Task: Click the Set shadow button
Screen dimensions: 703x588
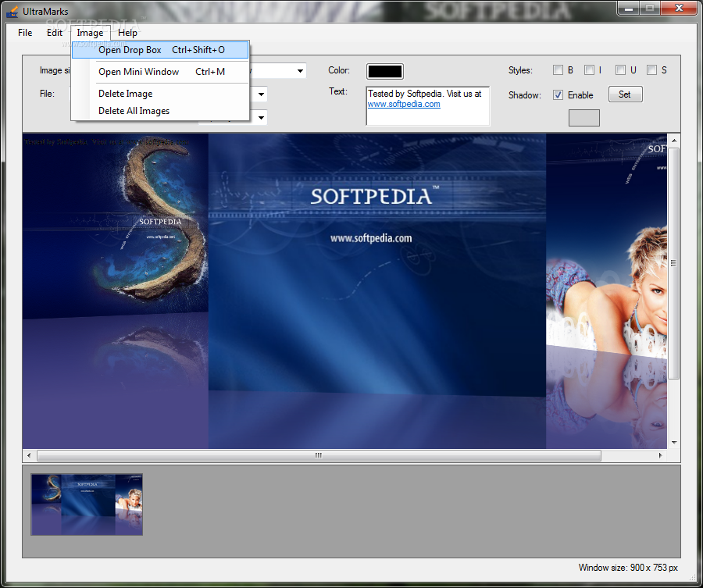Action: point(625,94)
